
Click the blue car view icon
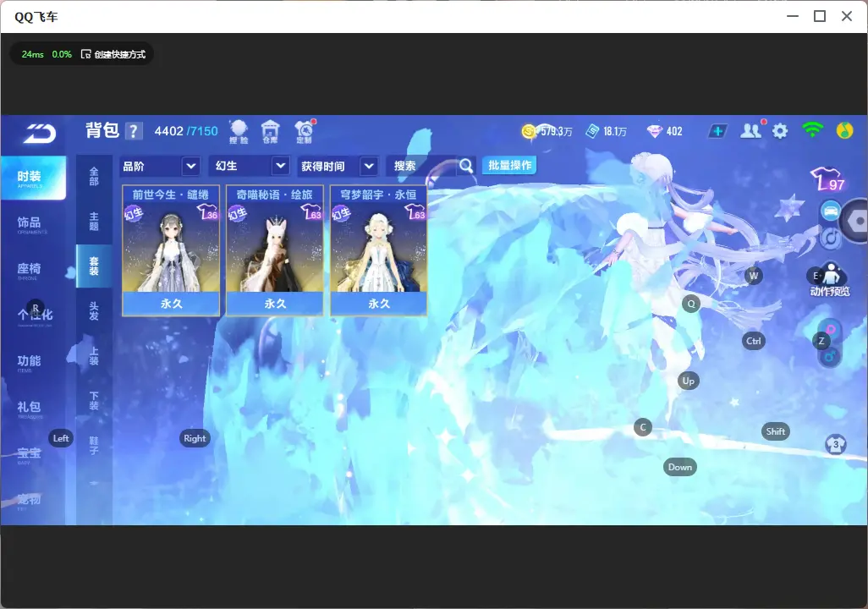click(x=831, y=211)
